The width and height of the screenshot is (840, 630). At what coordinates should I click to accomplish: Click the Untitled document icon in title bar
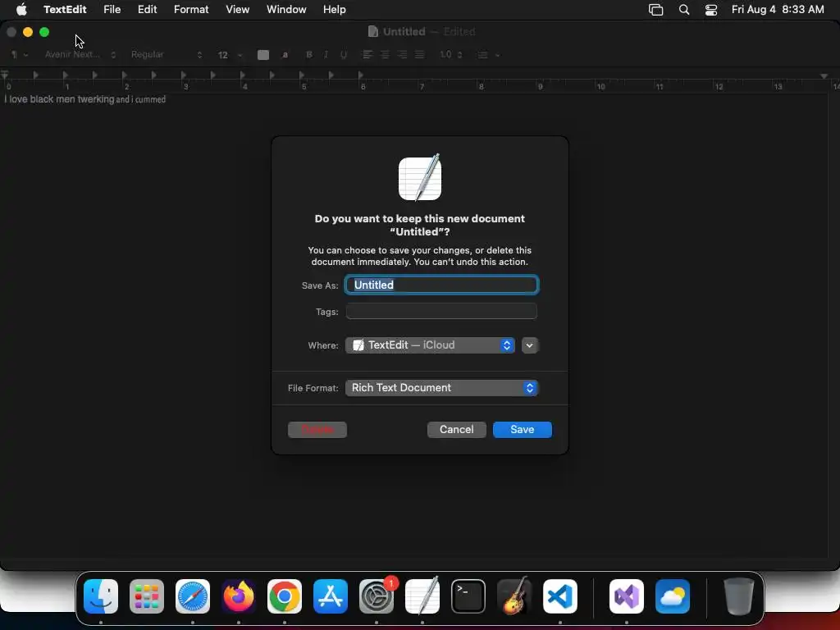click(x=373, y=32)
